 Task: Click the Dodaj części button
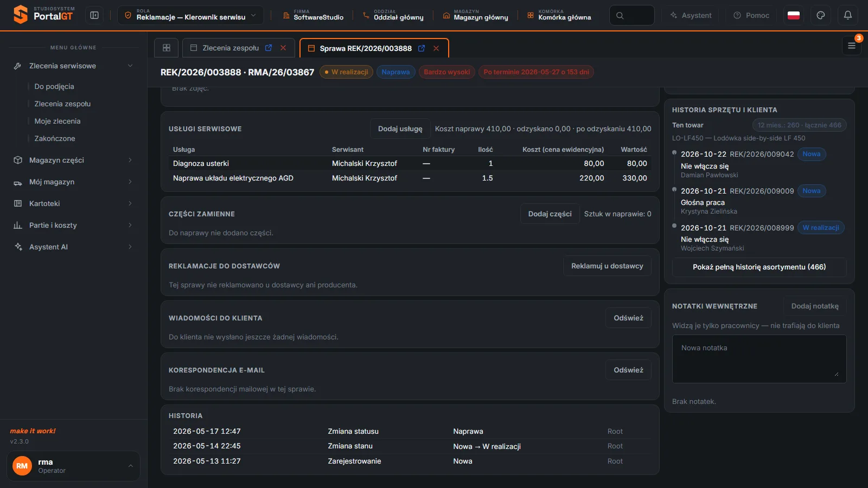coord(550,214)
